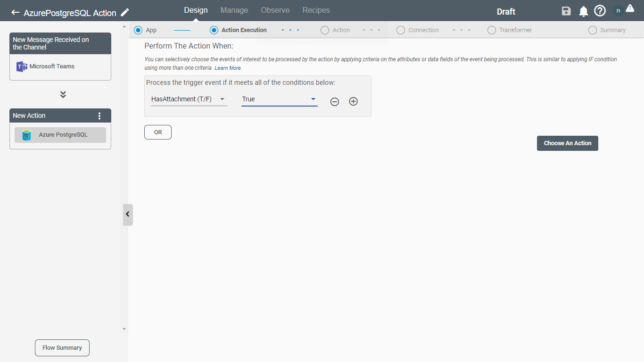Select the Action Execution step
This screenshot has width=644, height=362.
tap(214, 30)
